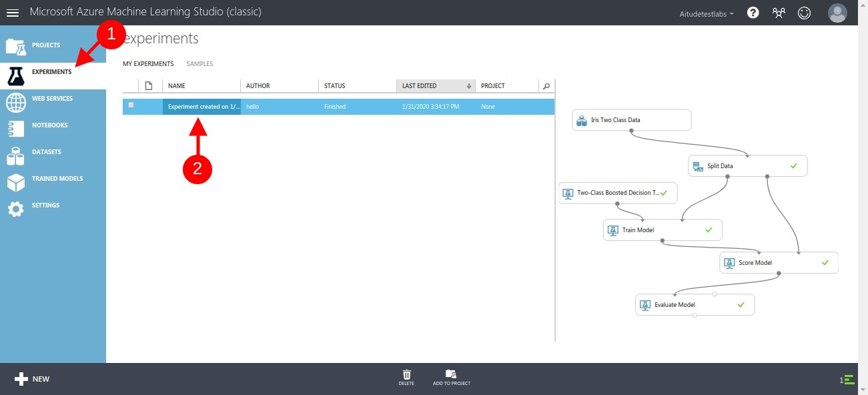The width and height of the screenshot is (868, 395).
Task: Open Help via the question mark icon
Action: pos(753,12)
